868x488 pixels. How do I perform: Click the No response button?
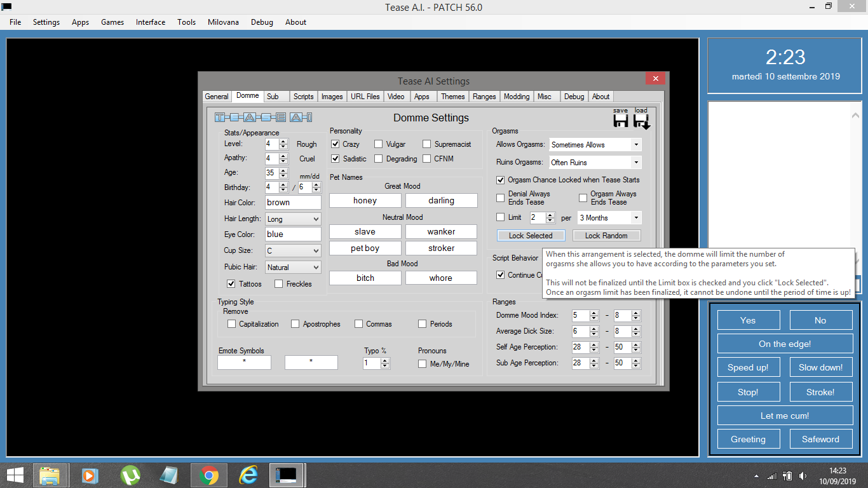pyautogui.click(x=820, y=320)
